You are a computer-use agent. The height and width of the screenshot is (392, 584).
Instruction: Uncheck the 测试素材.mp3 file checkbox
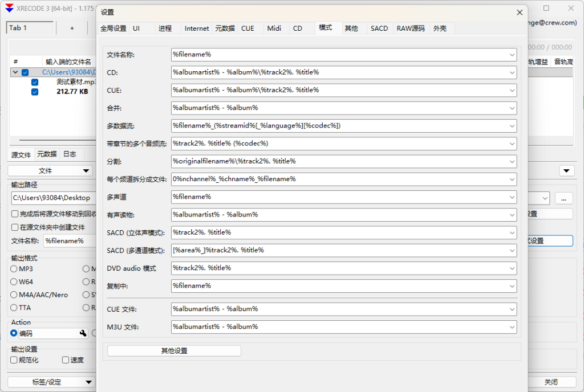[x=35, y=82]
